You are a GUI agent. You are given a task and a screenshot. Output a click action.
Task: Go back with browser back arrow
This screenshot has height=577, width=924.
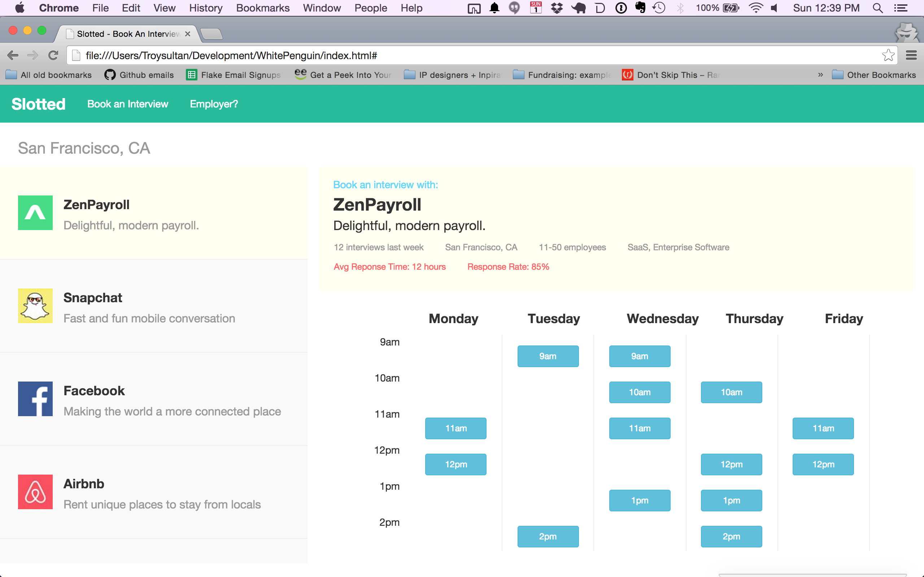coord(13,56)
